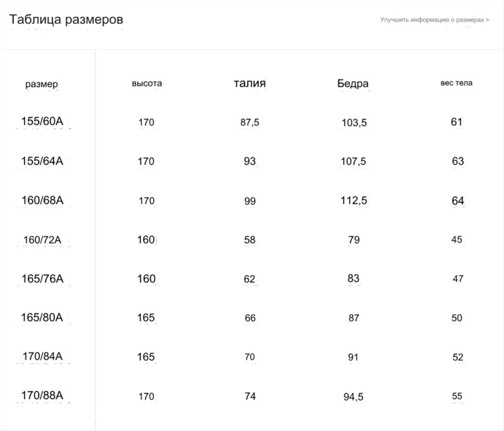The image size is (504, 431).
Task: Pick the 165/76A size label
Action: (x=42, y=279)
